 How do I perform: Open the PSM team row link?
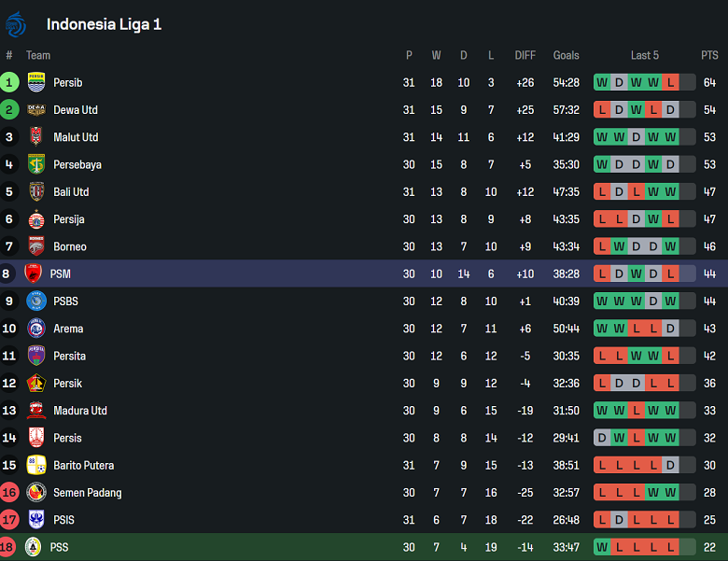coord(61,274)
